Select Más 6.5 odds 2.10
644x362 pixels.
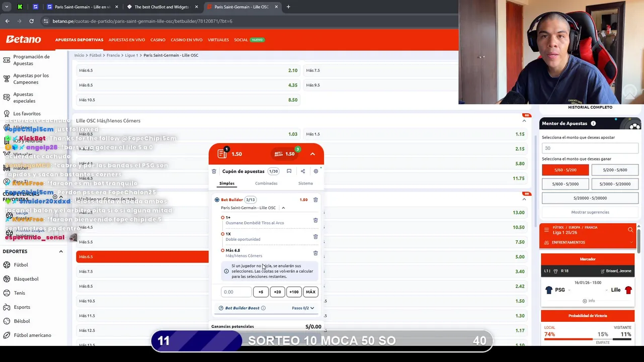[188, 70]
